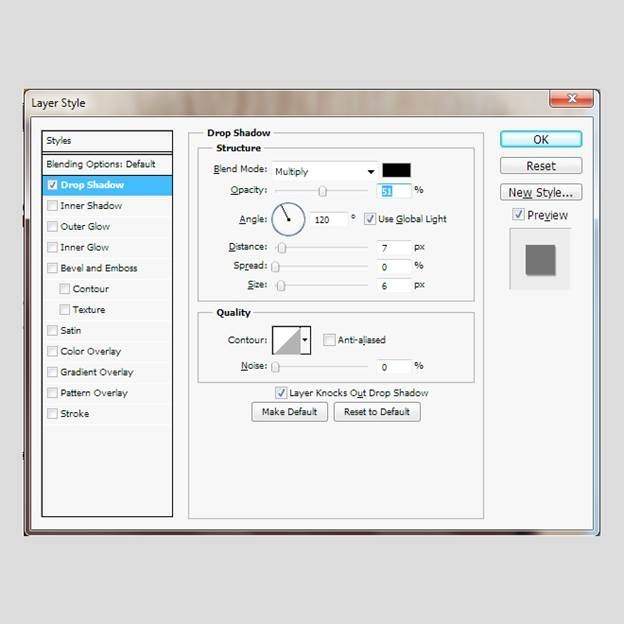Close the Layer Style dialog
Image resolution: width=624 pixels, height=624 pixels.
tap(573, 99)
